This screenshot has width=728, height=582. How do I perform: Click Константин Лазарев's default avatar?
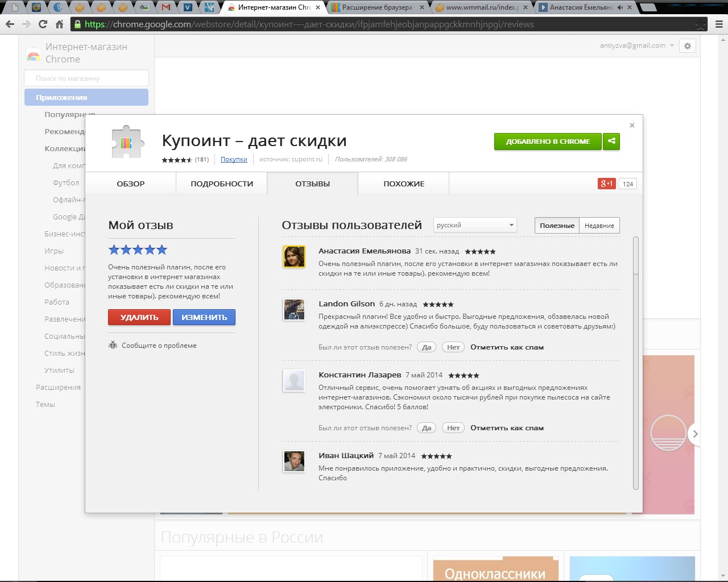tap(294, 381)
